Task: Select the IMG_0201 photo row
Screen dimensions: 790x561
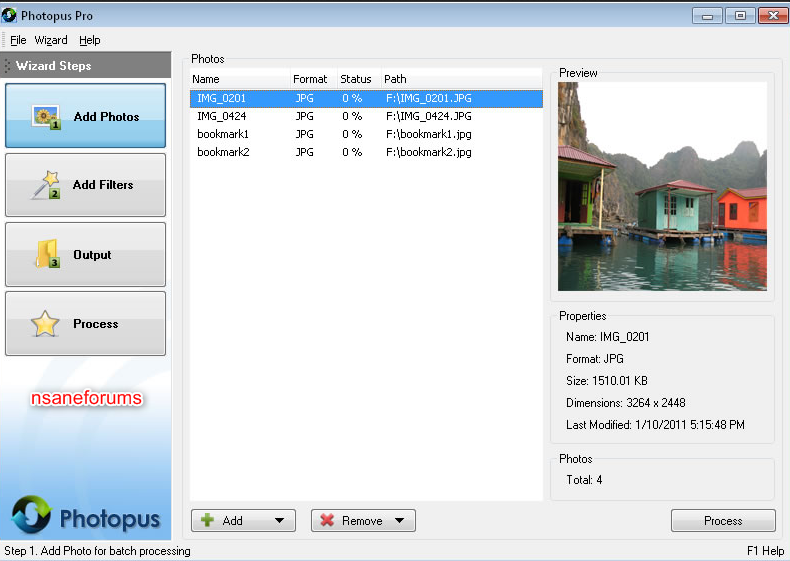Action: pos(366,98)
